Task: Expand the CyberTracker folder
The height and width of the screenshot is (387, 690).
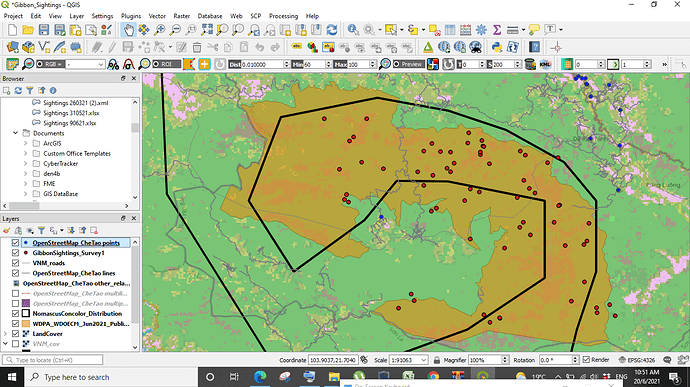Action: (x=25, y=163)
